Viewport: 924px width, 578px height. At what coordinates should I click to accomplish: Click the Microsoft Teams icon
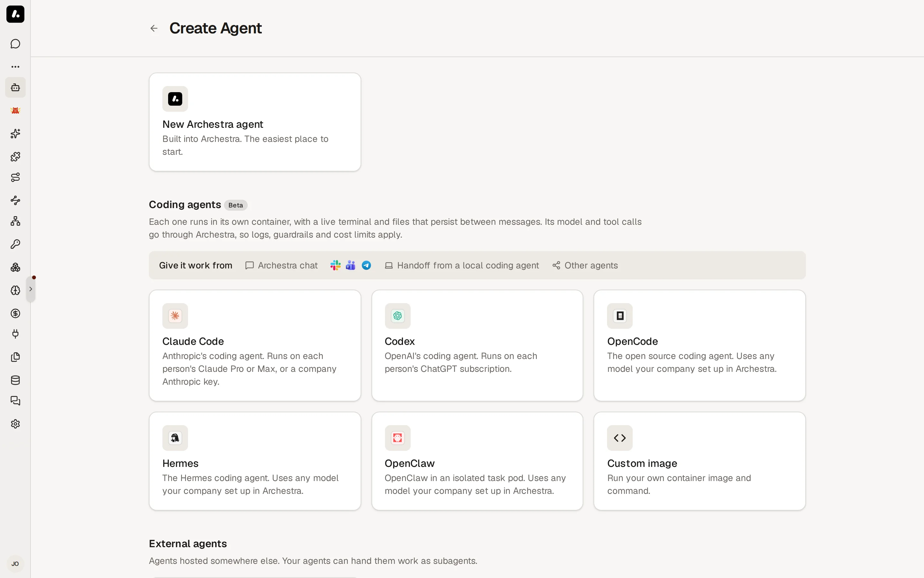tap(350, 265)
